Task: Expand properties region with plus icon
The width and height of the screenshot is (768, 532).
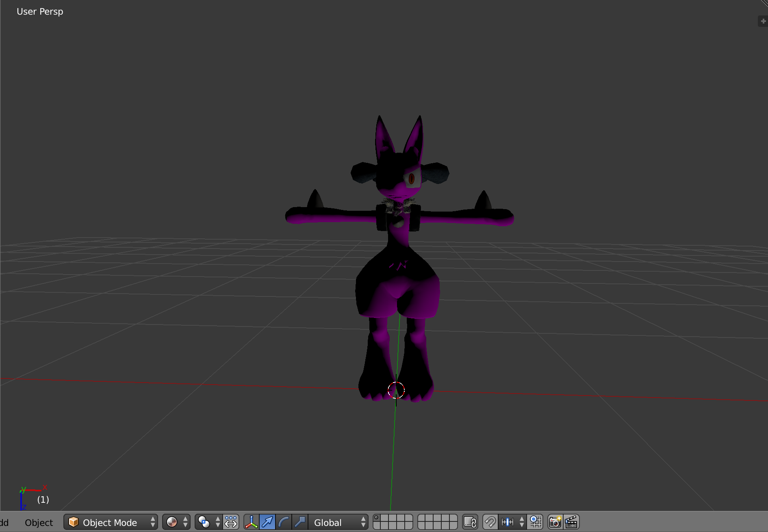Action: pos(763,21)
